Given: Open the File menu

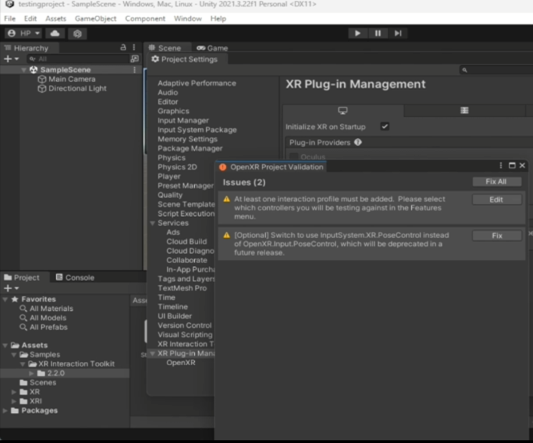Looking at the screenshot, I should [x=10, y=19].
